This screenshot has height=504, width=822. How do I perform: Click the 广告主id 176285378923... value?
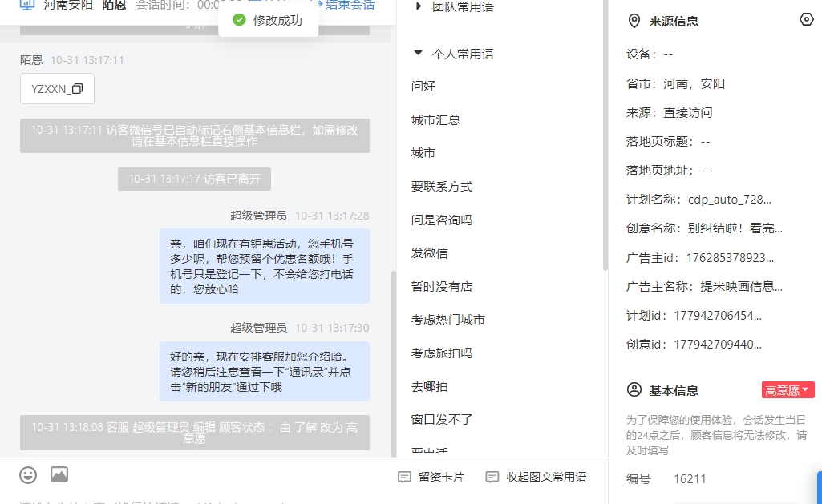(x=730, y=258)
